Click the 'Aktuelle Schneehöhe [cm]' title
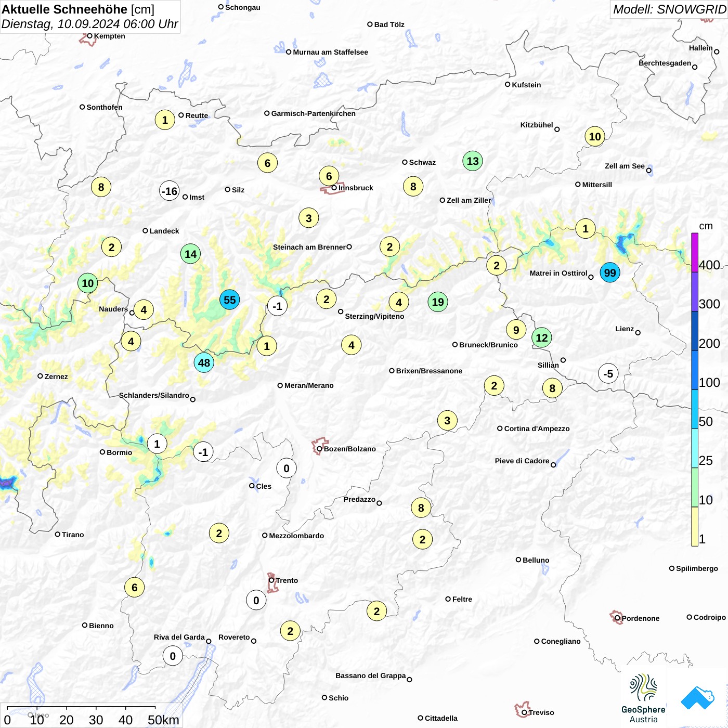728x728 pixels. [x=78, y=9]
